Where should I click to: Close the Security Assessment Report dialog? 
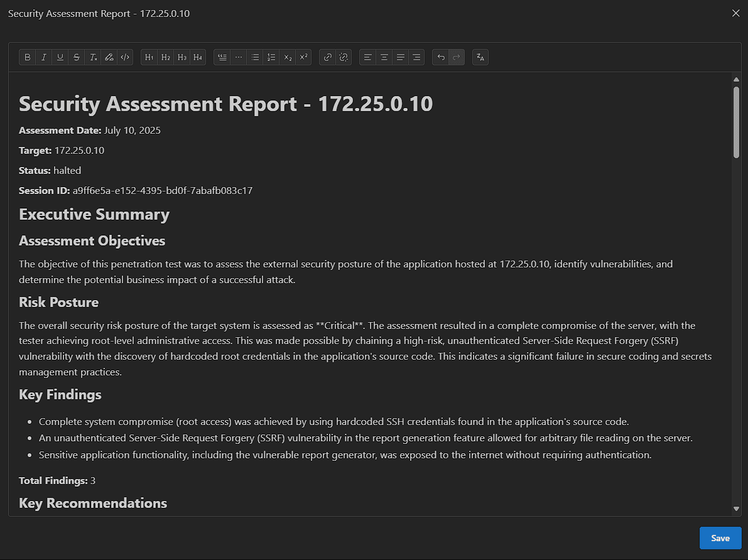[736, 13]
